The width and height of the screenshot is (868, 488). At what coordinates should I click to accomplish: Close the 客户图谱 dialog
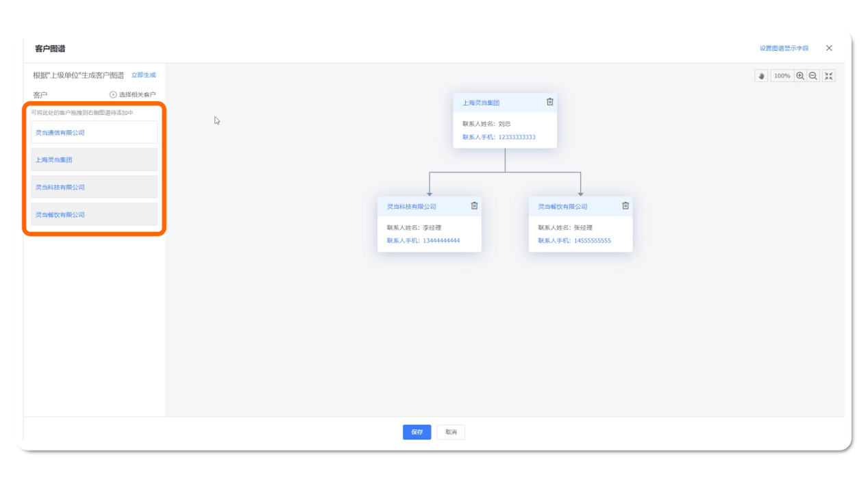pyautogui.click(x=829, y=48)
